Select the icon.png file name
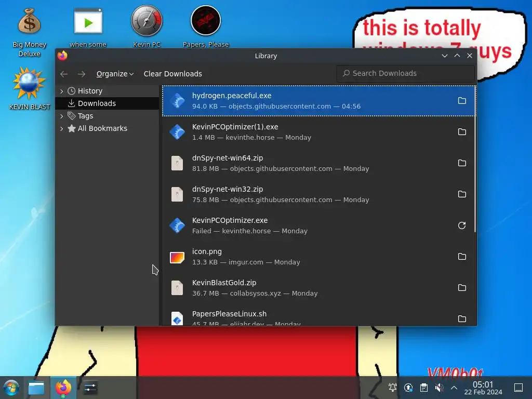This screenshot has height=399, width=532. [207, 252]
